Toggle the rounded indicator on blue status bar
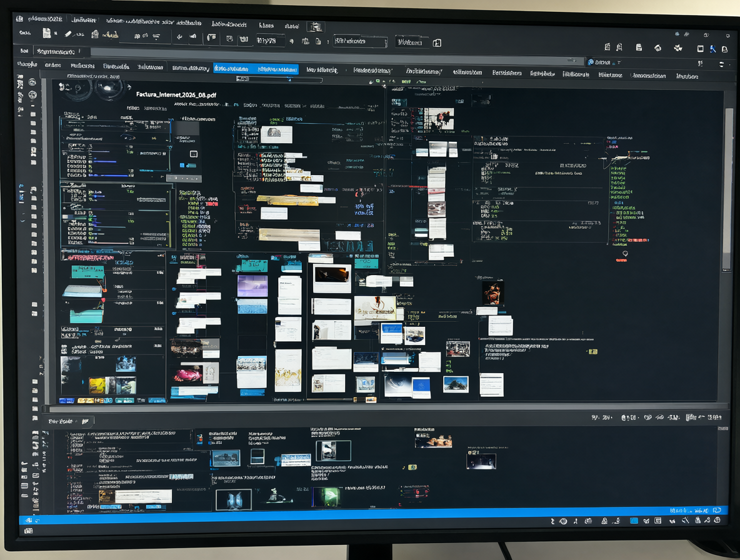The width and height of the screenshot is (740, 560). [717, 511]
